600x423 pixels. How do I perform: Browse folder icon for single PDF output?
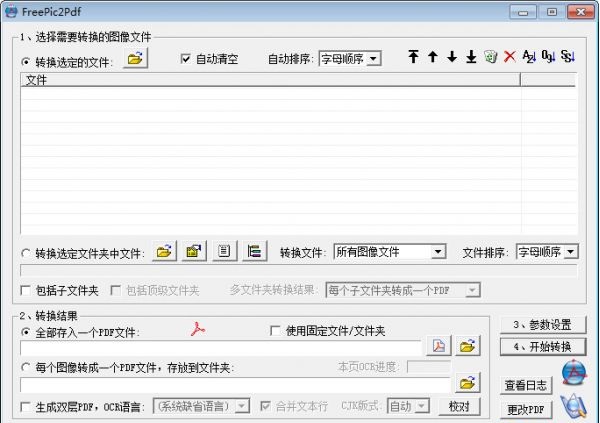[468, 346]
